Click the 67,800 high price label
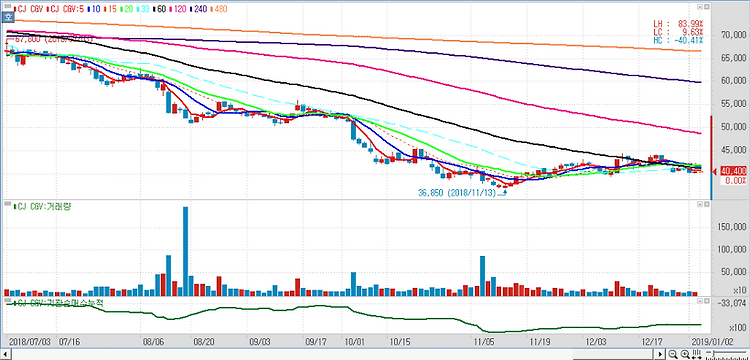This screenshot has height=360, width=750. pyautogui.click(x=53, y=39)
